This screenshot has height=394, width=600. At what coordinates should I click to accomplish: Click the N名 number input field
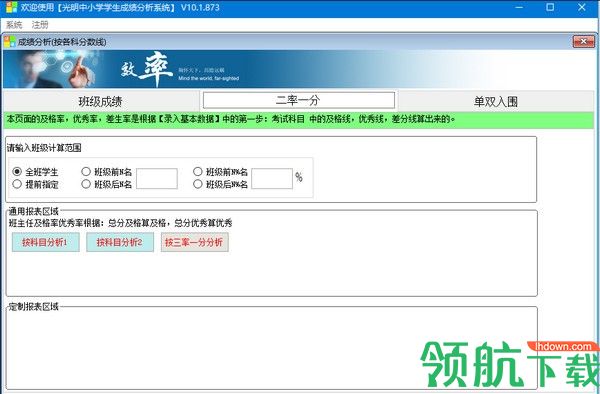pyautogui.click(x=157, y=178)
